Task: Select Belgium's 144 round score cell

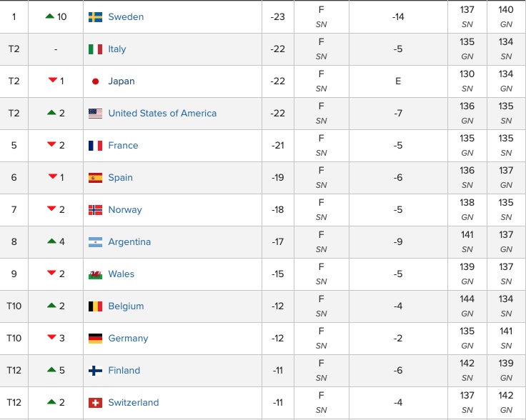Action: [467, 306]
